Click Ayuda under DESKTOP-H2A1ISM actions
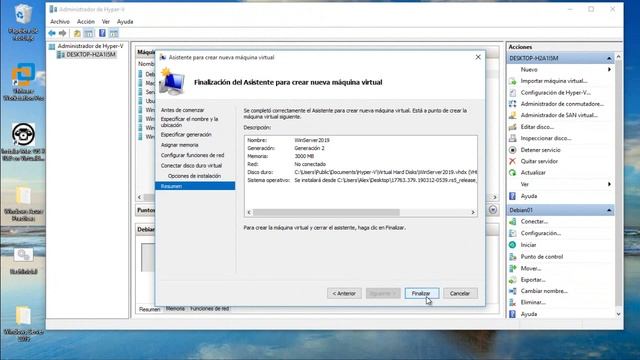This screenshot has height=360, width=640. (529, 196)
